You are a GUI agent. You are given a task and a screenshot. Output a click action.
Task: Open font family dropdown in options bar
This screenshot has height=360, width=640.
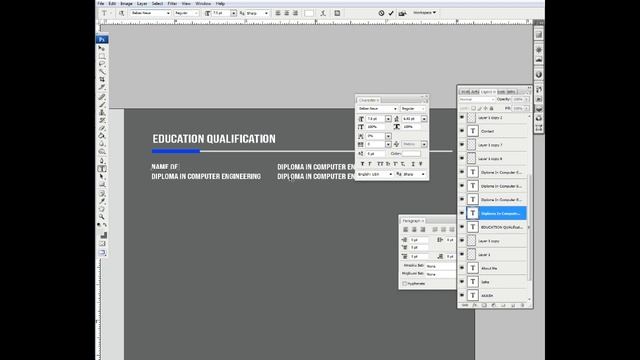(x=168, y=13)
